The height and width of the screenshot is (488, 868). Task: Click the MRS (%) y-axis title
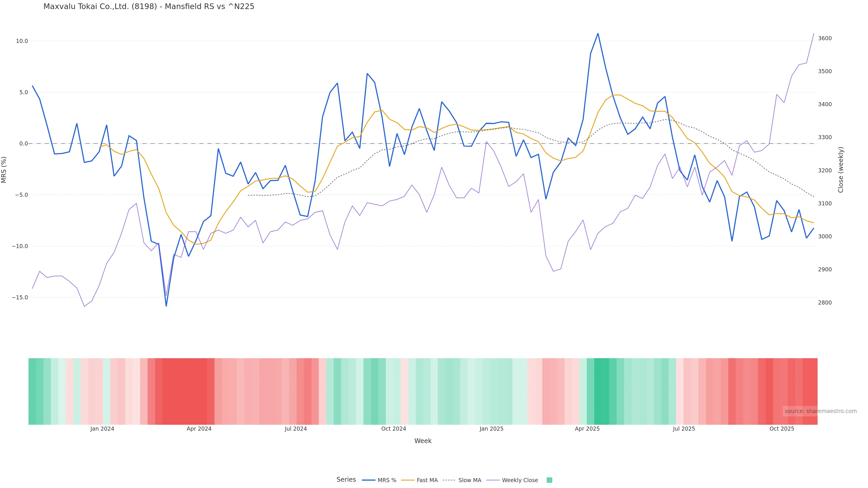click(x=4, y=170)
